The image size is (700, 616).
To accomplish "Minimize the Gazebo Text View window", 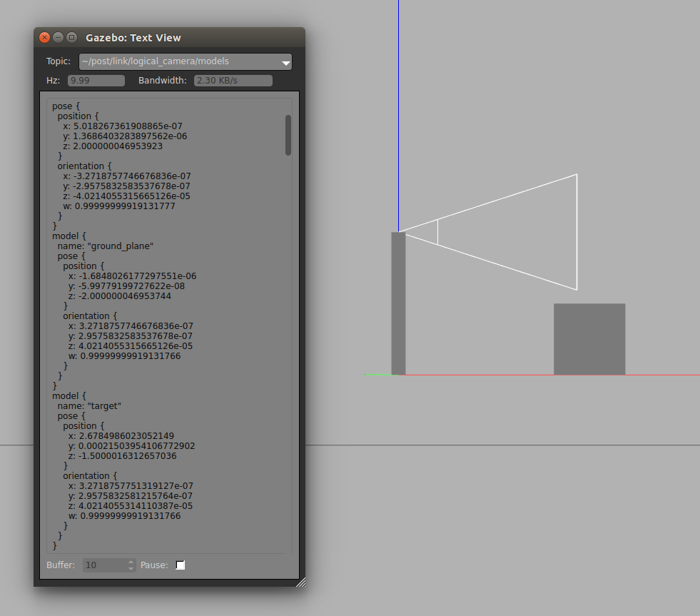I will tap(57, 37).
